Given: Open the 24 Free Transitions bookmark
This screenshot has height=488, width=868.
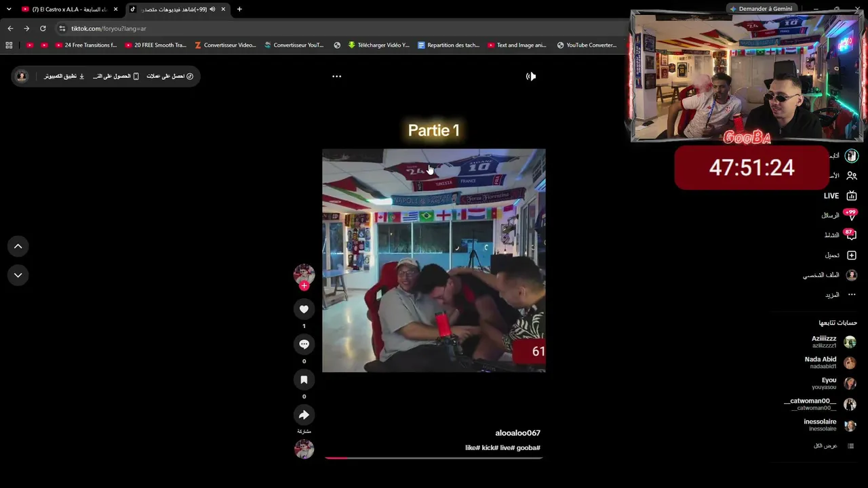Looking at the screenshot, I should 86,45.
